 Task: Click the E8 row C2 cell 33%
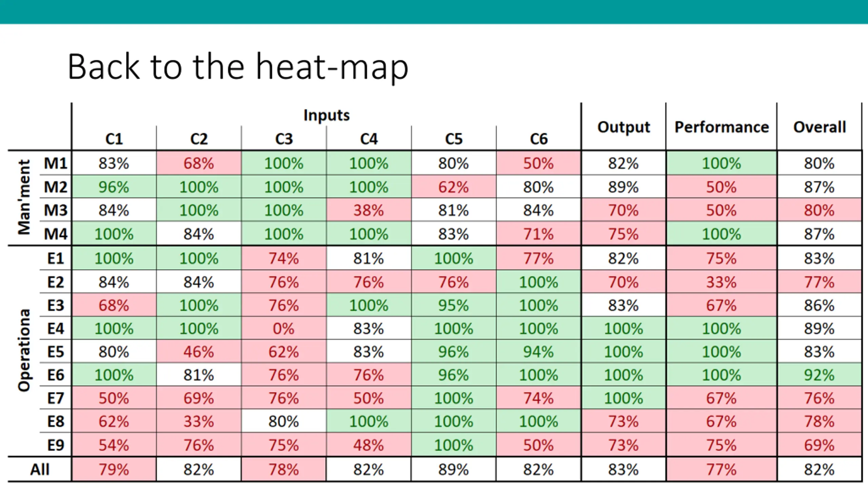click(x=199, y=422)
